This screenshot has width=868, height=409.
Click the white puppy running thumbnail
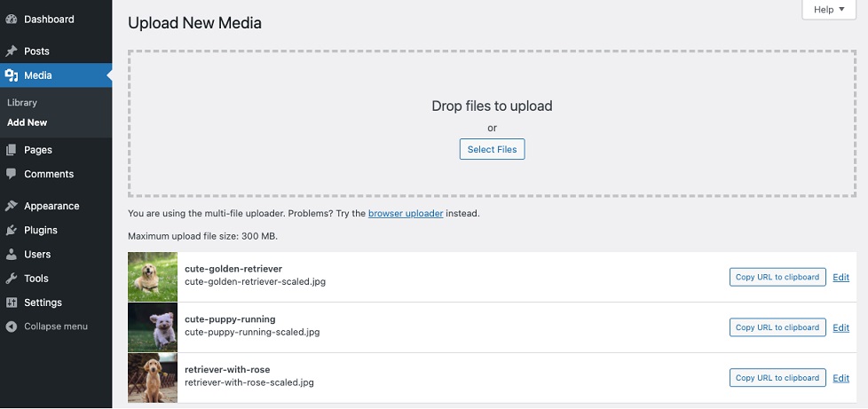coord(153,327)
